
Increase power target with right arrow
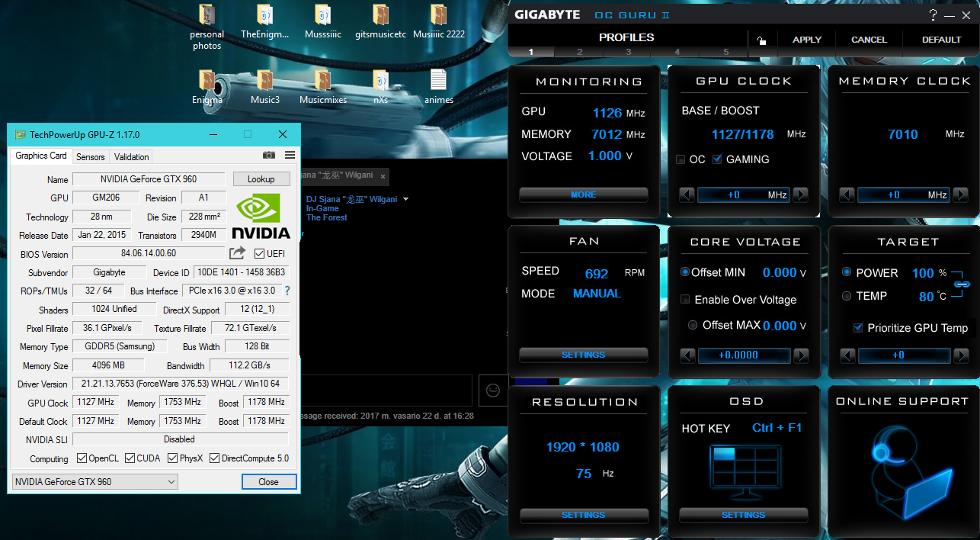960,355
